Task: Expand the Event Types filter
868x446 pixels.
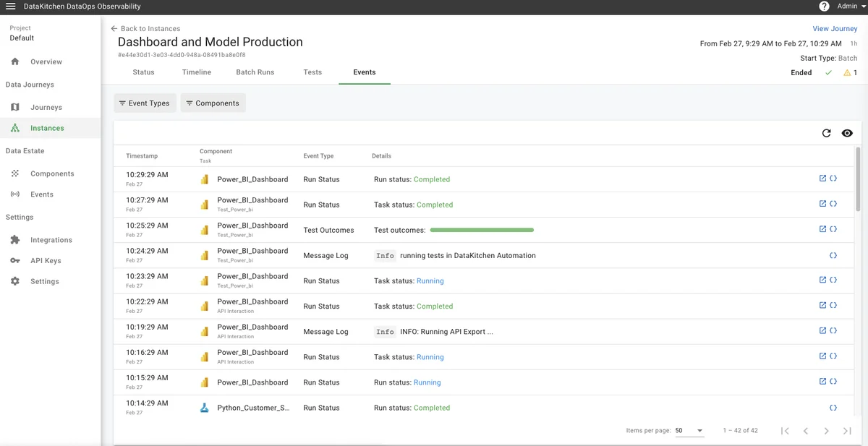Action: pos(145,103)
